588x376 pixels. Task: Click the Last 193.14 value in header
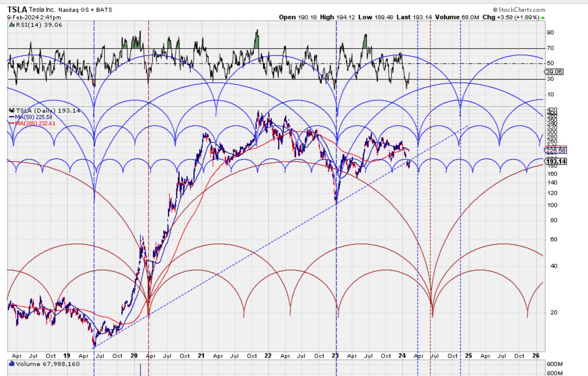point(414,17)
